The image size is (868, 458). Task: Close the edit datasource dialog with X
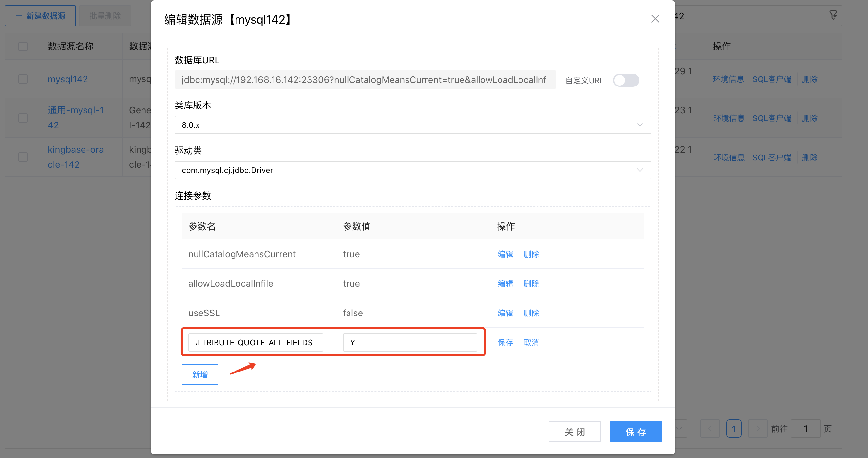(655, 19)
